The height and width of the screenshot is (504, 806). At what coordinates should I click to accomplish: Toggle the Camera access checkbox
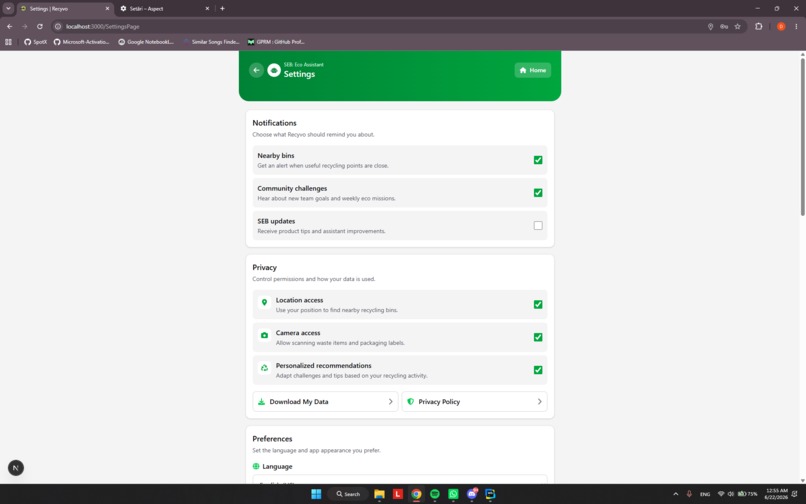click(538, 337)
